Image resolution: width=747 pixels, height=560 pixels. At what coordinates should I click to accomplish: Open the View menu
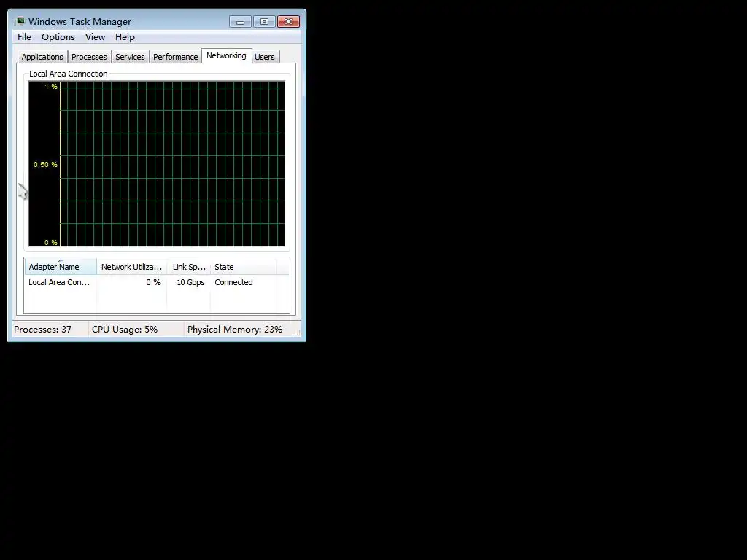(95, 37)
